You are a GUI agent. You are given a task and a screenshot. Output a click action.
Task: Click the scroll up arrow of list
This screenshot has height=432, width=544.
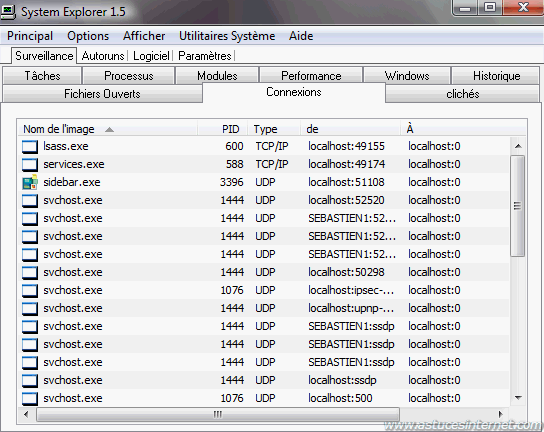518,146
